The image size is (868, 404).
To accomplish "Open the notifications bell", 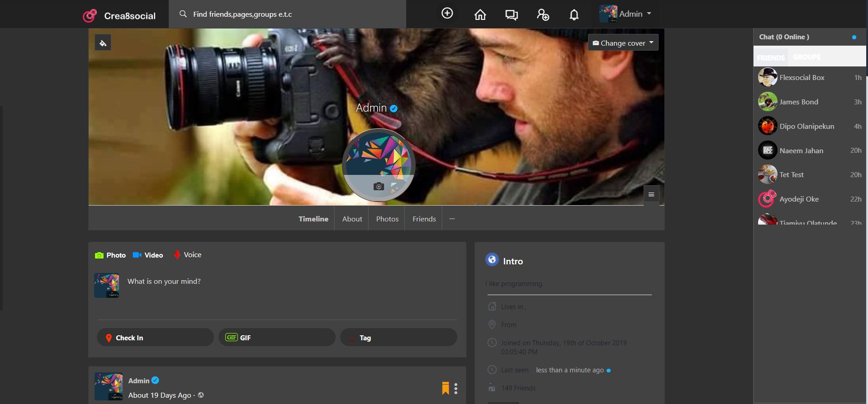I will tap(574, 15).
